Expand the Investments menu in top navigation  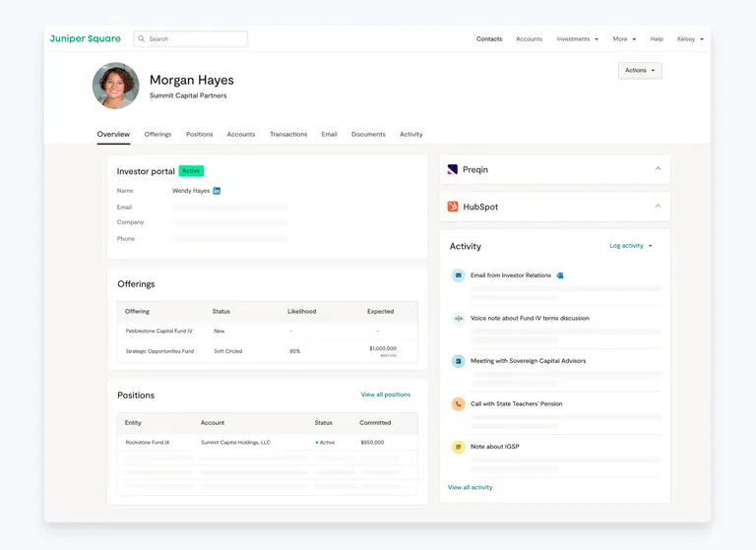(578, 39)
